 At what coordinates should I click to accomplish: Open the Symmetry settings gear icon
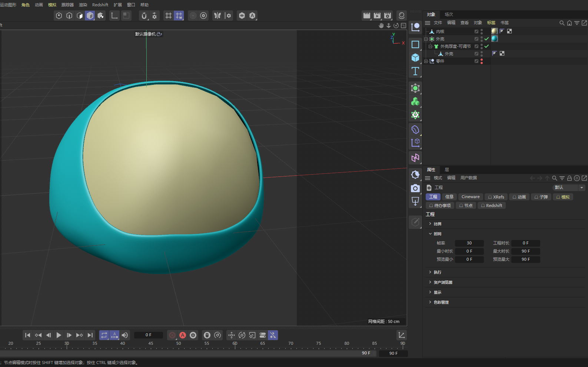coord(228,16)
